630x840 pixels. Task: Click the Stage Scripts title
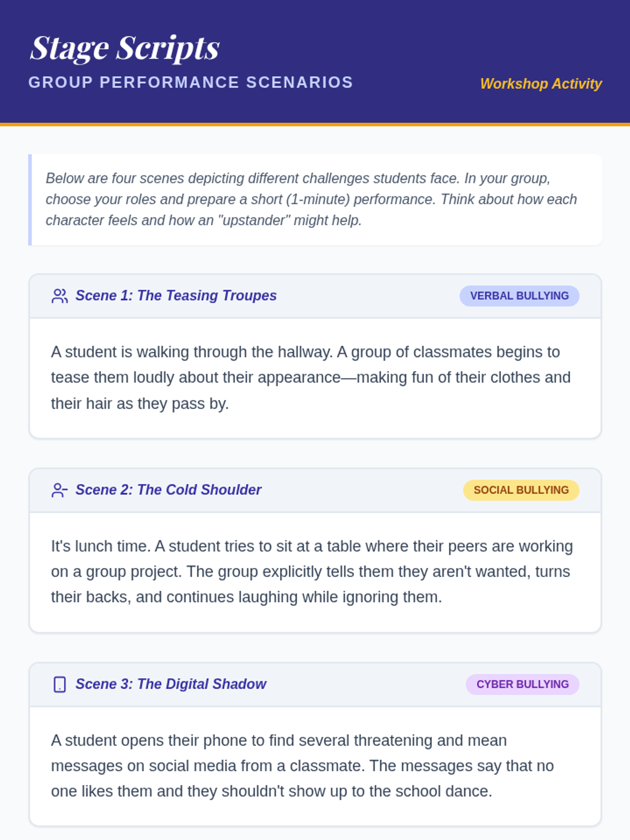[125, 48]
